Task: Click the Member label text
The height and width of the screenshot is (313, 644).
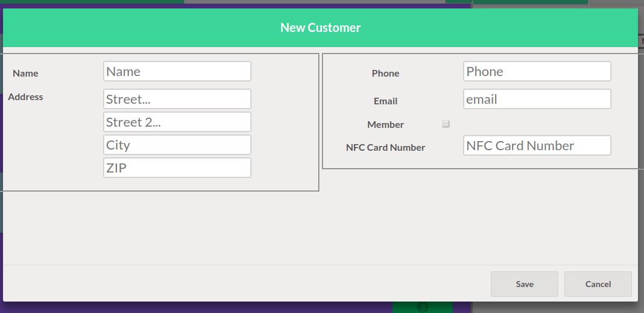Action: click(385, 125)
